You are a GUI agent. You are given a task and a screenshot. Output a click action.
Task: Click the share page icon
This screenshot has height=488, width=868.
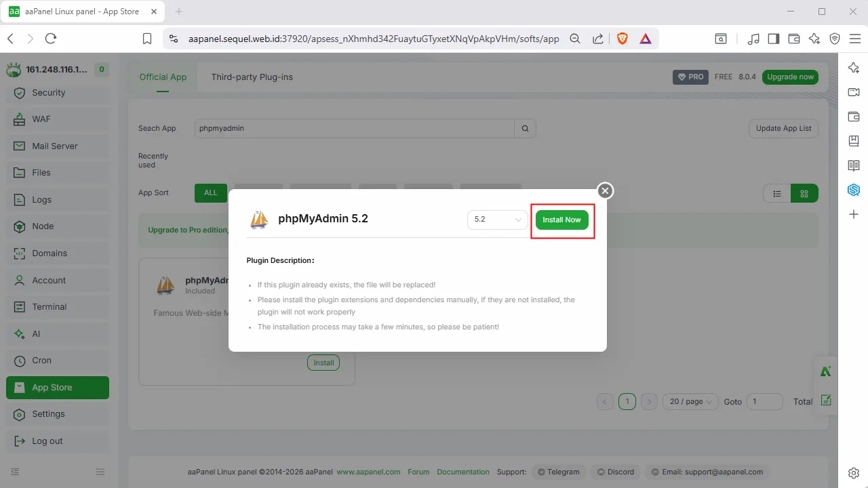pos(597,39)
